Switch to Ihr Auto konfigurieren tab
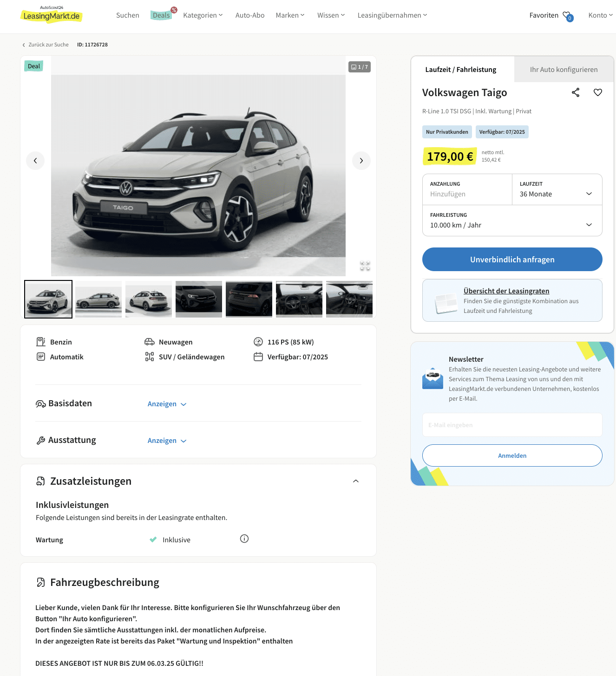This screenshot has height=676, width=616. tap(564, 70)
